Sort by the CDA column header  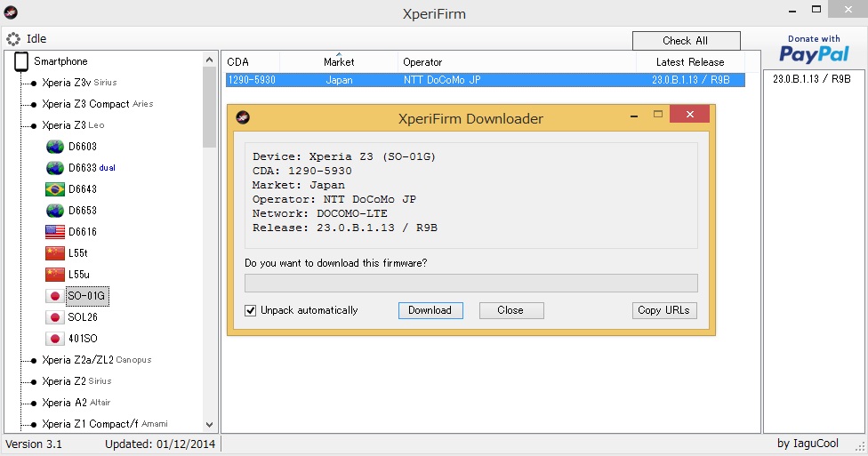(252, 62)
